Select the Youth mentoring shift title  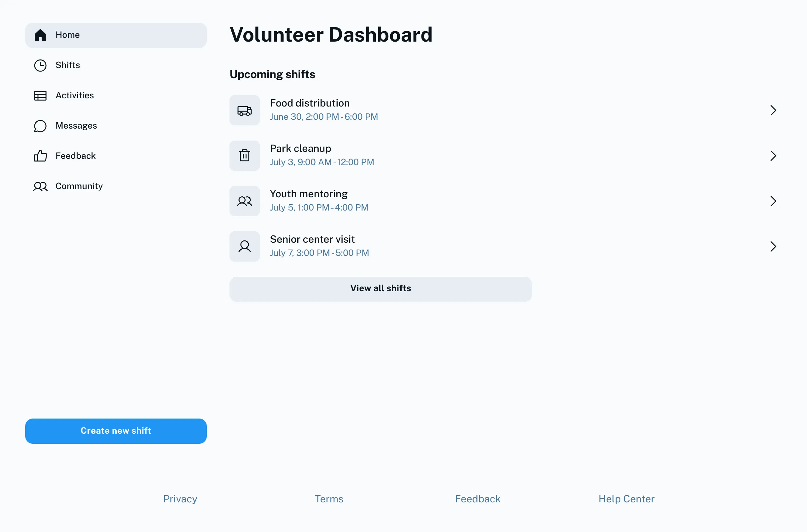point(309,194)
